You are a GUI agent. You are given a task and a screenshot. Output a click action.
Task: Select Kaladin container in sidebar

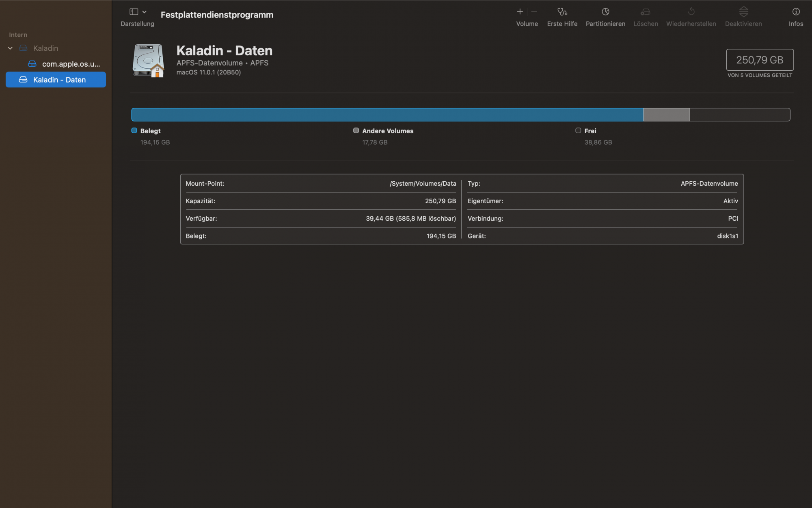(45, 48)
